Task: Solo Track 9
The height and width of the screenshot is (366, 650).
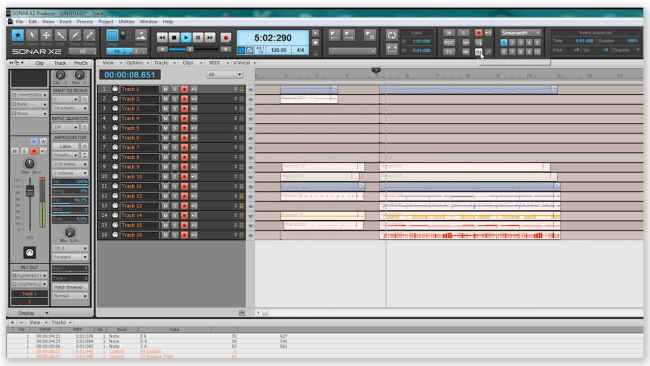Action: pyautogui.click(x=175, y=167)
